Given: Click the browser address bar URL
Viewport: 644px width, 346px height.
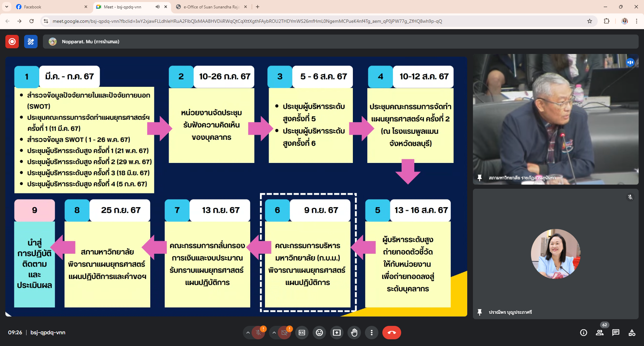Looking at the screenshot, I should (247, 21).
